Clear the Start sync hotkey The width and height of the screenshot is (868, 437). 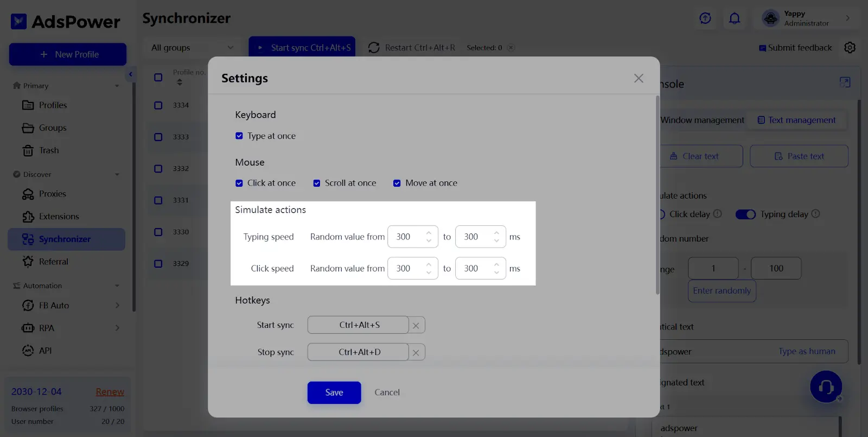pyautogui.click(x=416, y=326)
